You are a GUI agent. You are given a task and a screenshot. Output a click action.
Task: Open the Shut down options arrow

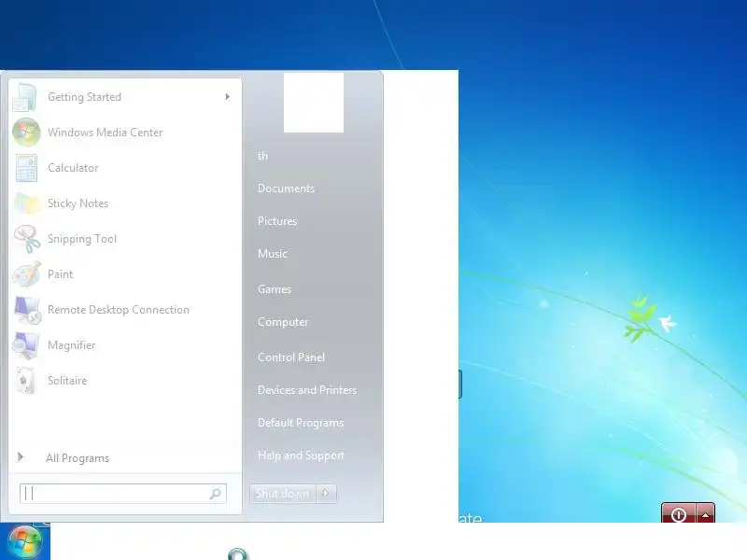coord(326,494)
